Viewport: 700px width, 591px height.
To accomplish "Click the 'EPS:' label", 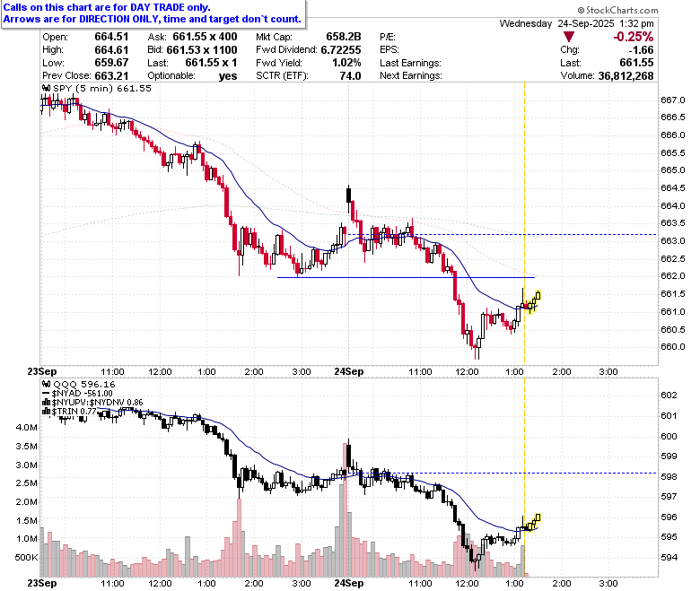I will point(389,50).
